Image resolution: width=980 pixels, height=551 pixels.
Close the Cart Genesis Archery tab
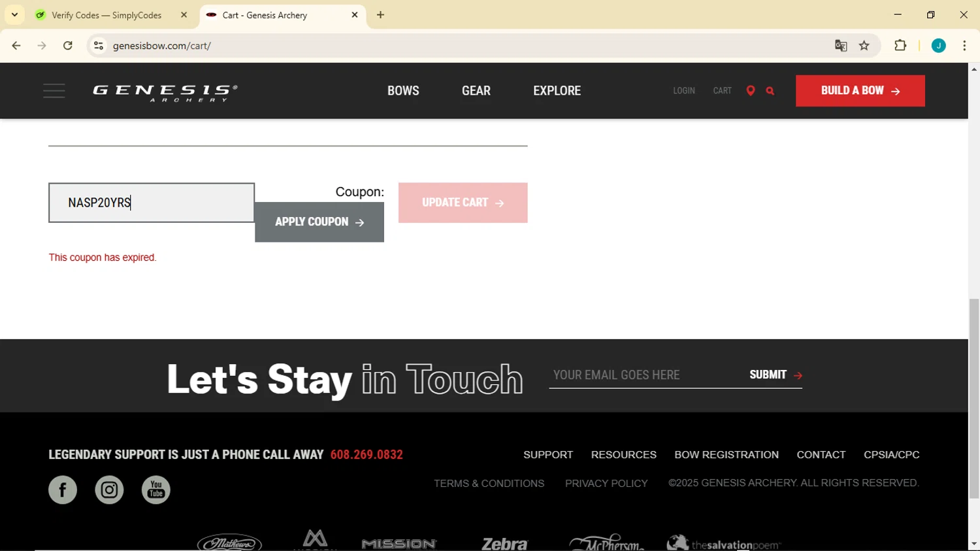(355, 15)
